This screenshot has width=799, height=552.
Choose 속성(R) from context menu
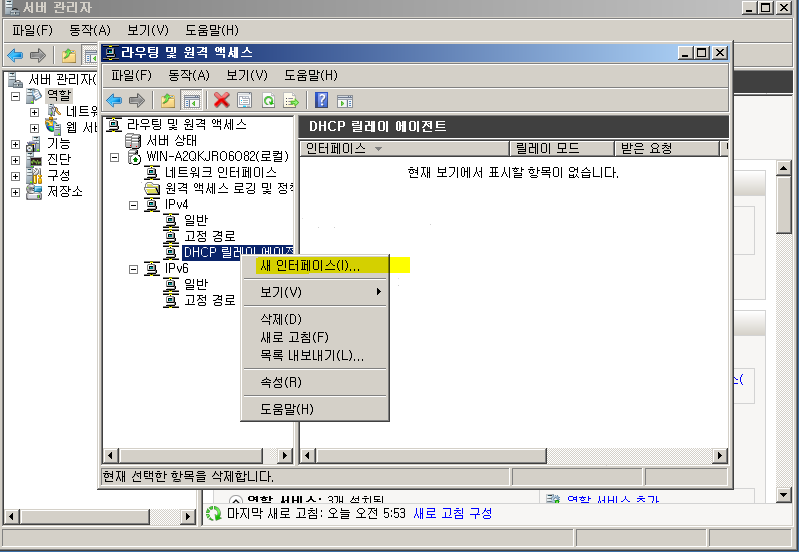314,382
